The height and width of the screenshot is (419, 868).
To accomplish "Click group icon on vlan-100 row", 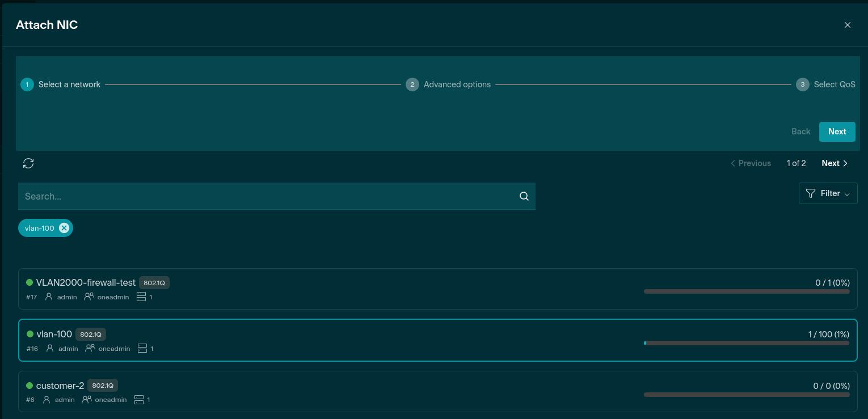I will (90, 348).
